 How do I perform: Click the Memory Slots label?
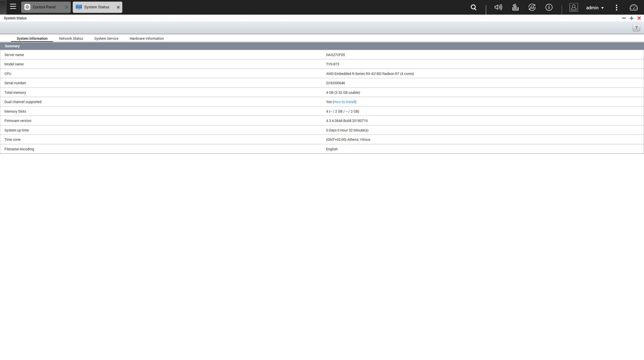tap(15, 111)
